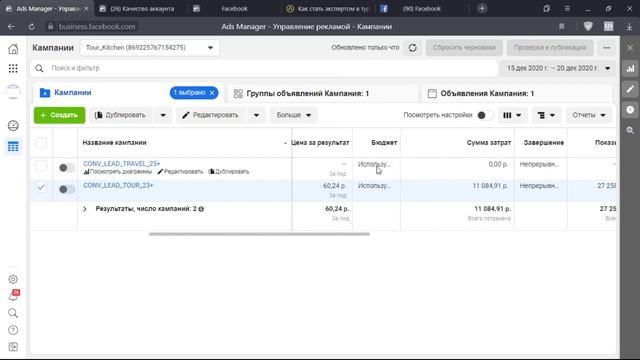Tick the select-all checkbox in table header
The height and width of the screenshot is (360, 640).
click(41, 143)
